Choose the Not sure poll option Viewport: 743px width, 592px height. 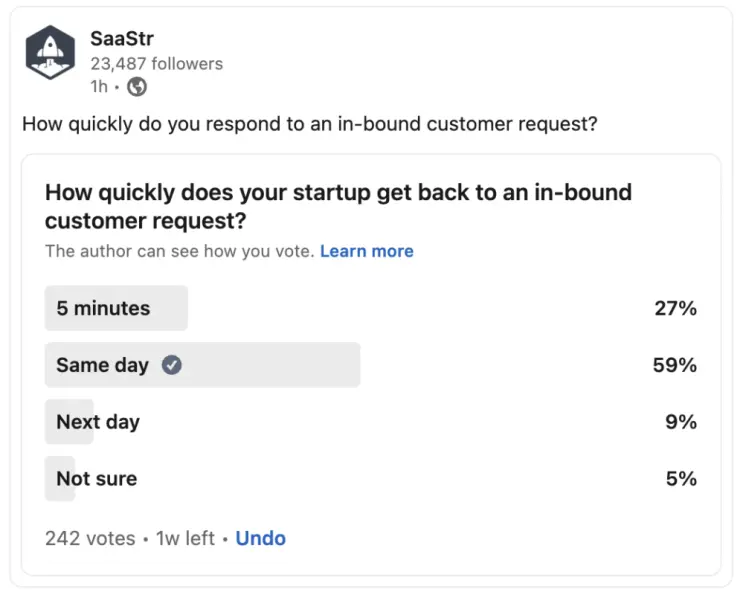(x=371, y=479)
